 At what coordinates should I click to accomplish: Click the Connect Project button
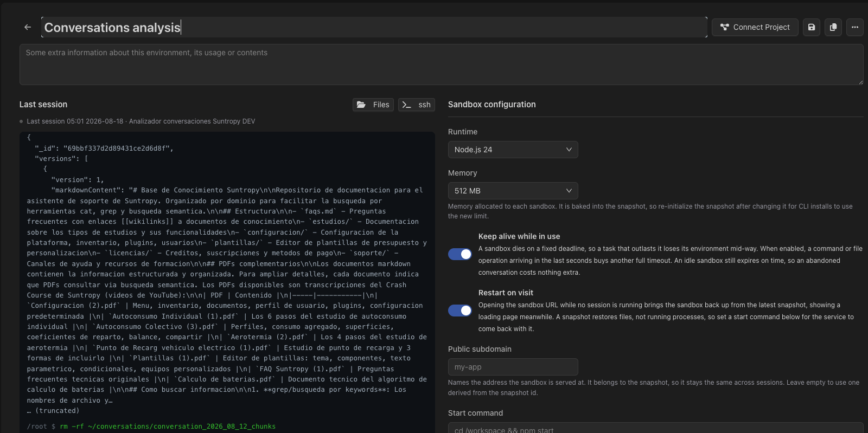point(755,27)
